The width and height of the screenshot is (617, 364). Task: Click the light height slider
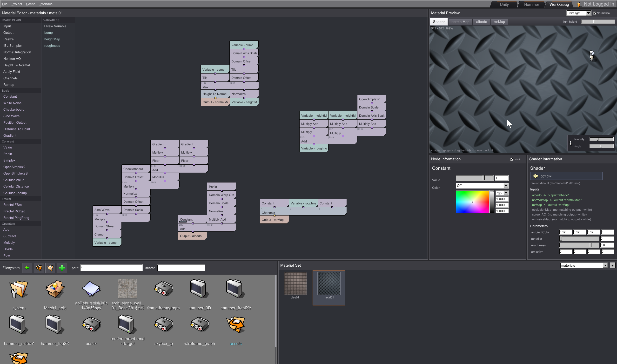click(598, 22)
